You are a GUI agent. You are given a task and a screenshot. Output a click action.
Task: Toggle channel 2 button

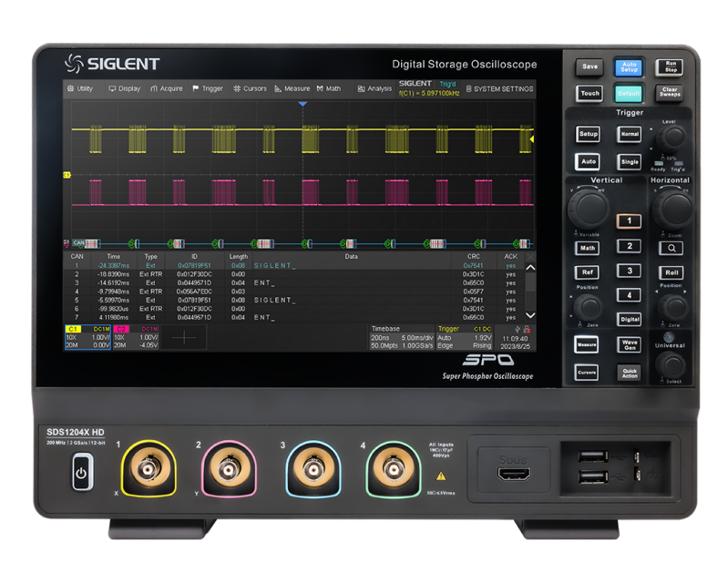tap(629, 246)
